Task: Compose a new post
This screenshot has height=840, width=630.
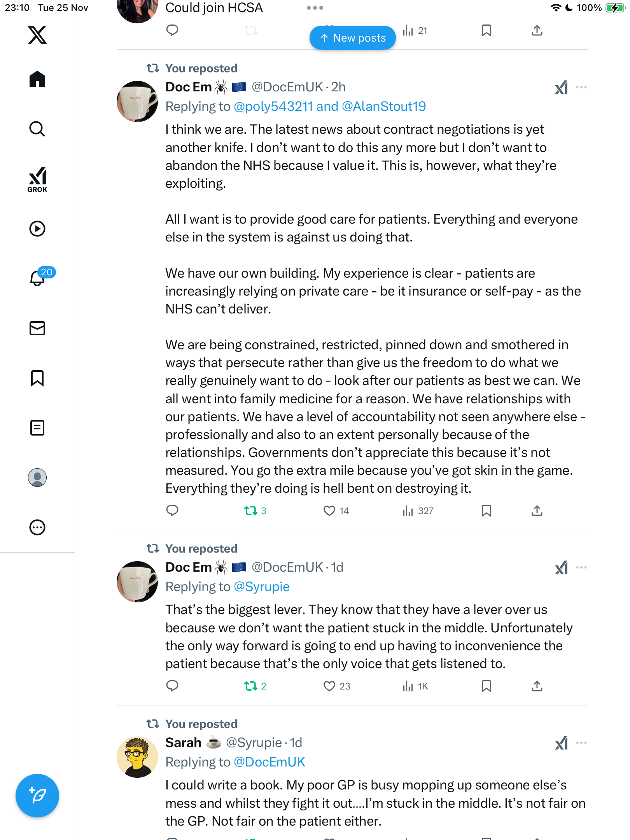Action: click(37, 796)
